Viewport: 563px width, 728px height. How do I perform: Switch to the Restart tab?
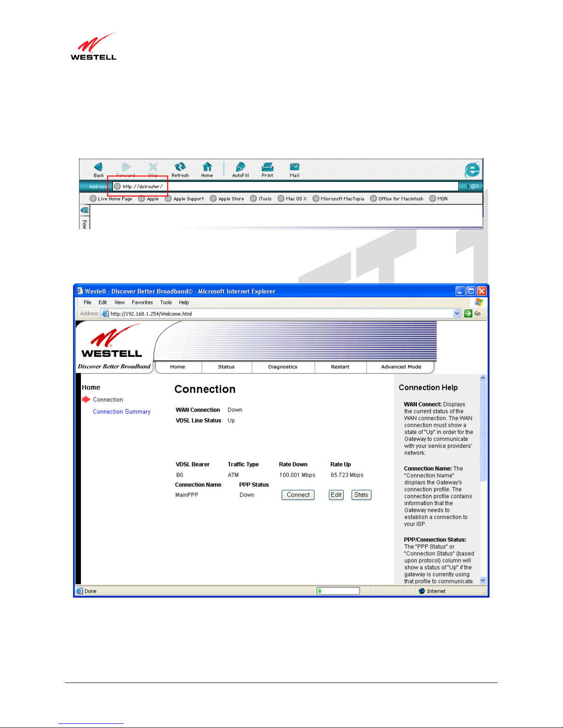pos(340,367)
